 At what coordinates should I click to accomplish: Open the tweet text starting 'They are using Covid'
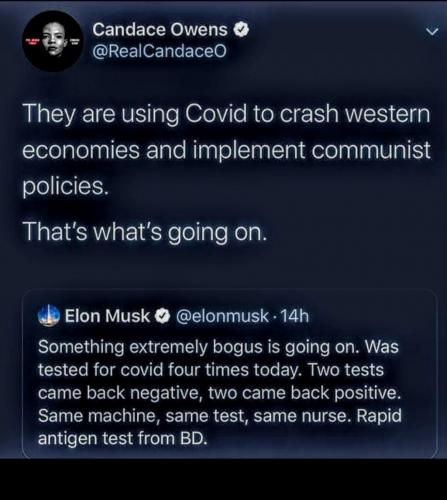coord(226,150)
